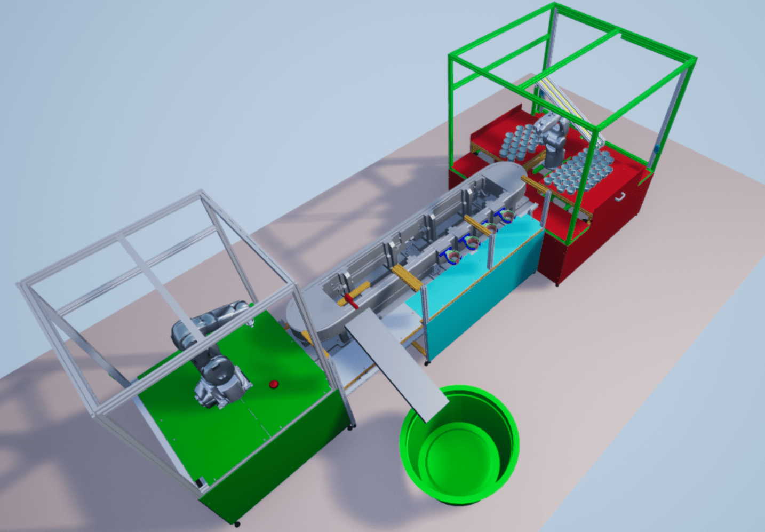Select the red clamp on the oval conveyor
765x532 pixels.
click(x=351, y=299)
